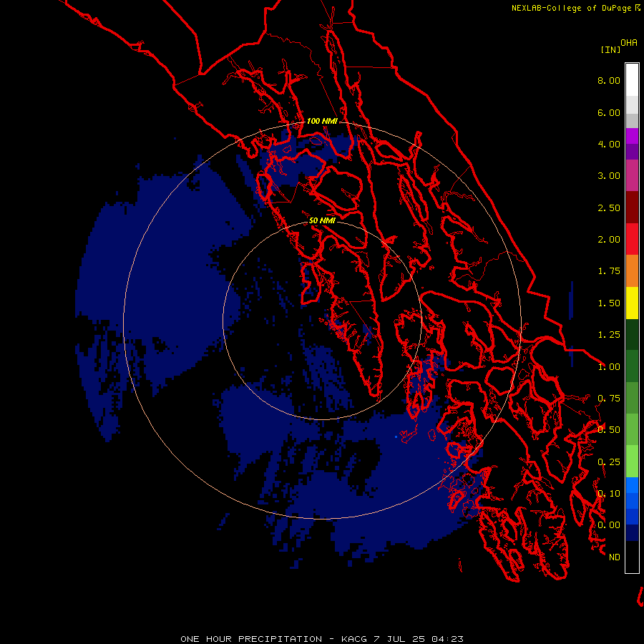Click the [IN] units label
The image size is (644, 644).
point(610,49)
